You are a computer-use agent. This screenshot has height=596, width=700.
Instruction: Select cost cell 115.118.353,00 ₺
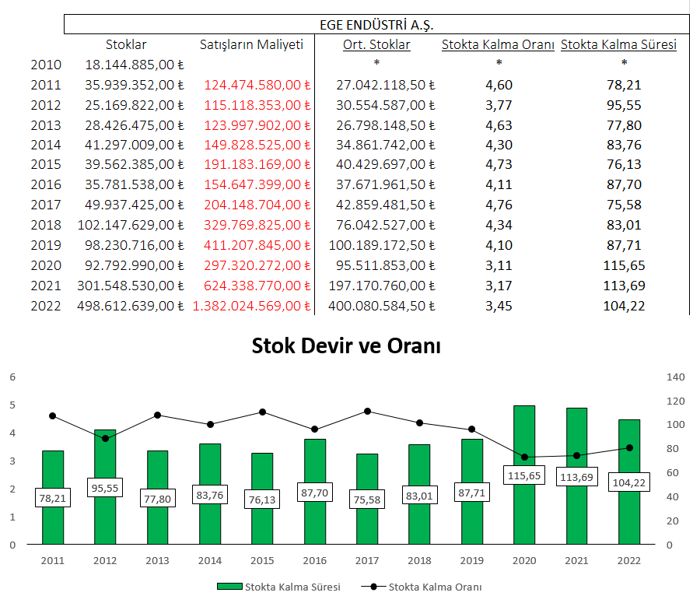[257, 105]
